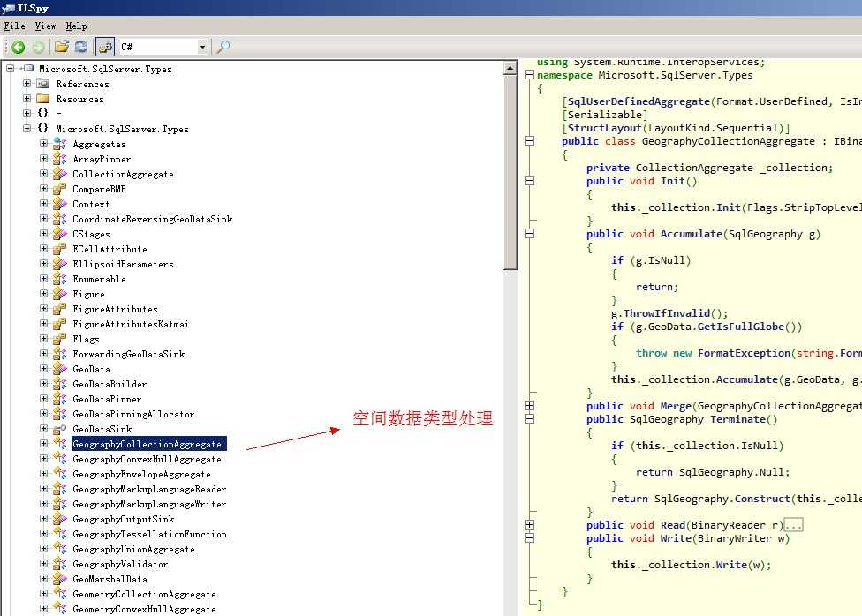
Task: Click the green Back navigation arrow
Action: [19, 48]
